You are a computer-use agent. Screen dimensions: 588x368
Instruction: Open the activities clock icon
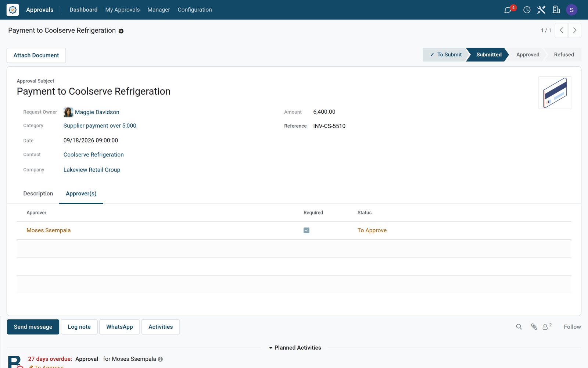(527, 10)
